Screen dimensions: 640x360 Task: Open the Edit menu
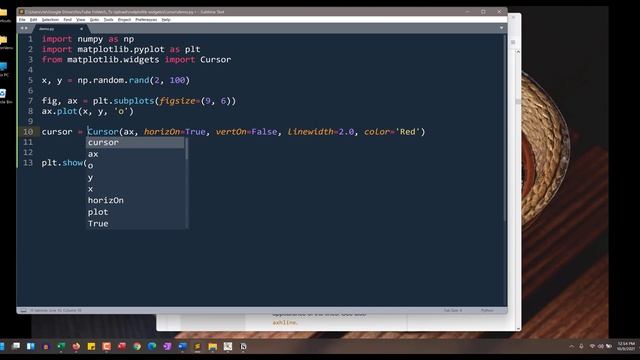point(33,20)
